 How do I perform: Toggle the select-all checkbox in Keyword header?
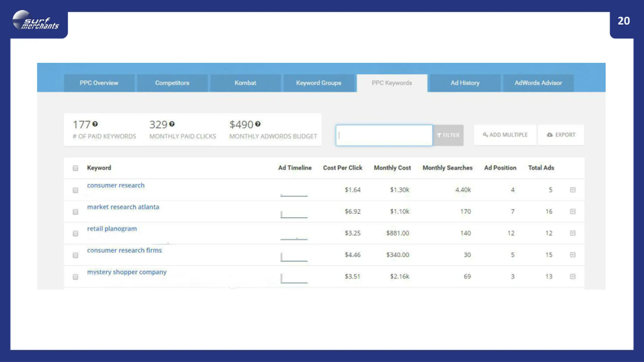[75, 168]
